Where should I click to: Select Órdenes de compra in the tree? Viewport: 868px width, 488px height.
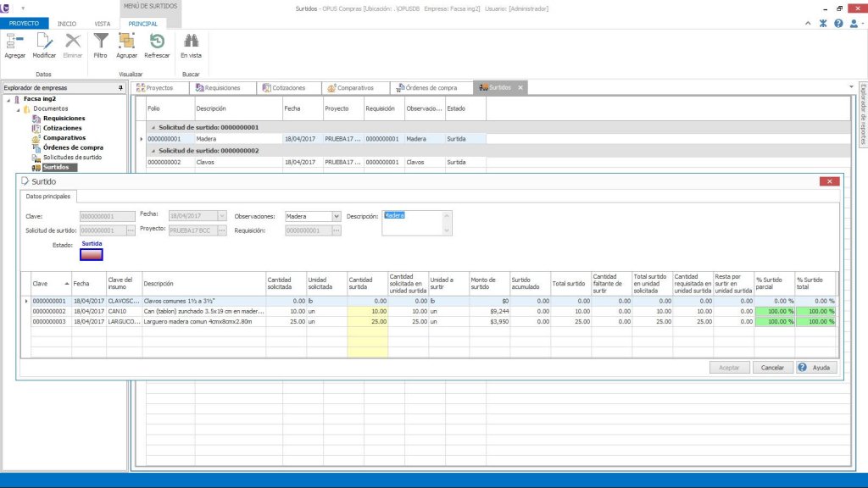(73, 147)
